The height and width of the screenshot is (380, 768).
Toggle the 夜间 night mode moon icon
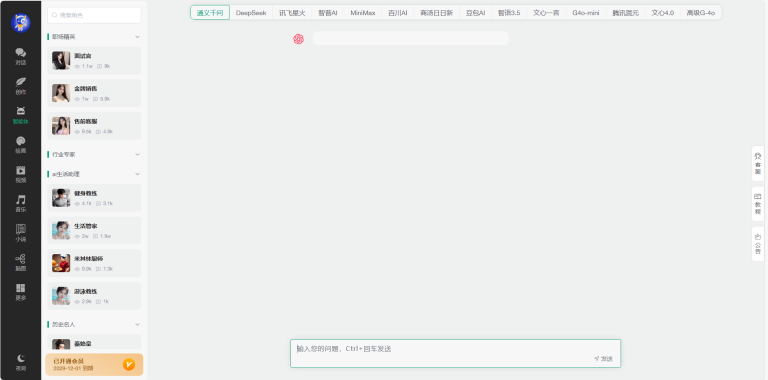[21, 362]
